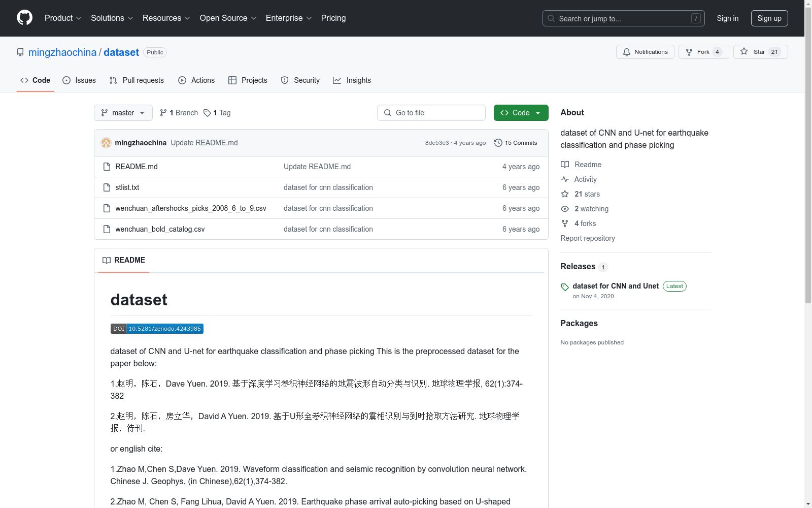The height and width of the screenshot is (508, 812).
Task: Click the Star icon
Action: point(744,51)
